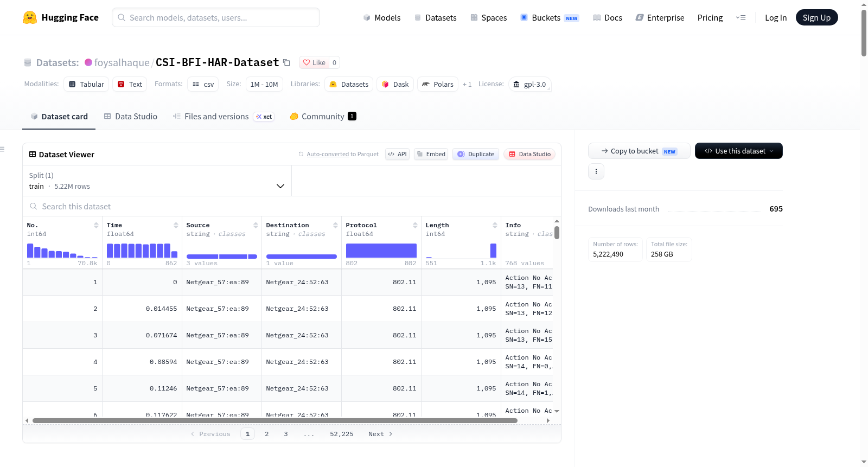Focus the Search this dataset field
The height and width of the screenshot is (467, 868).
[292, 207]
